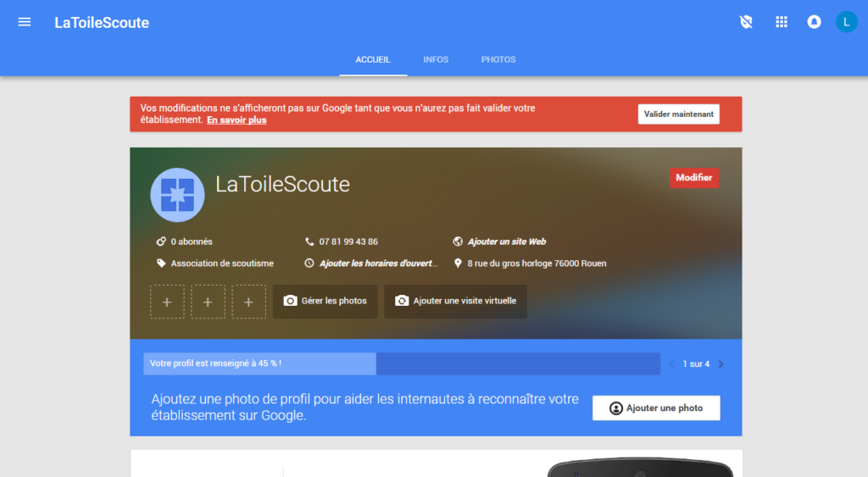This screenshot has width=868, height=477.
Task: Go to next suggestion with right chevron
Action: pos(721,364)
